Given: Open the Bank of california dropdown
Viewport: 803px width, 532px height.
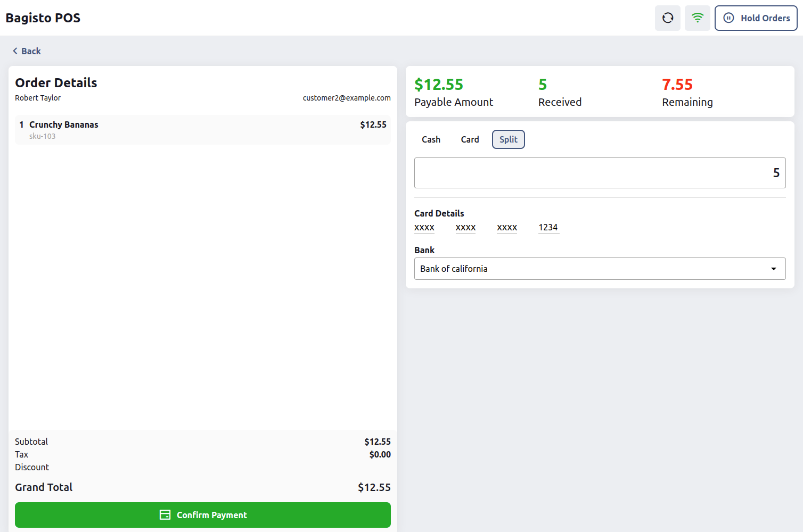Looking at the screenshot, I should click(600, 269).
